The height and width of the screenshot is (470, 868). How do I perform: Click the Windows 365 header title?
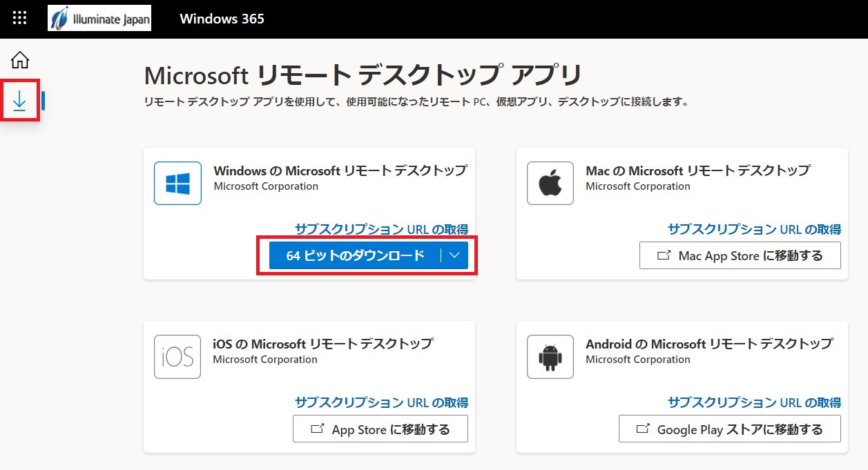pyautogui.click(x=222, y=19)
